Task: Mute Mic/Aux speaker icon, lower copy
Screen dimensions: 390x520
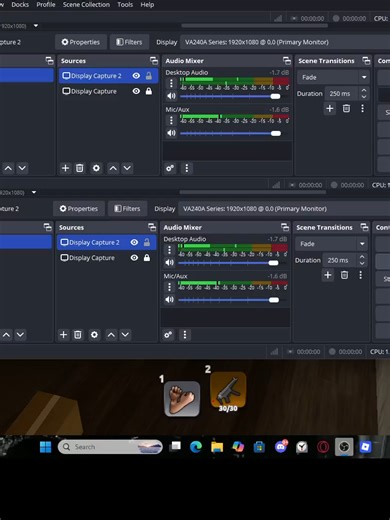Action: pyautogui.click(x=169, y=300)
